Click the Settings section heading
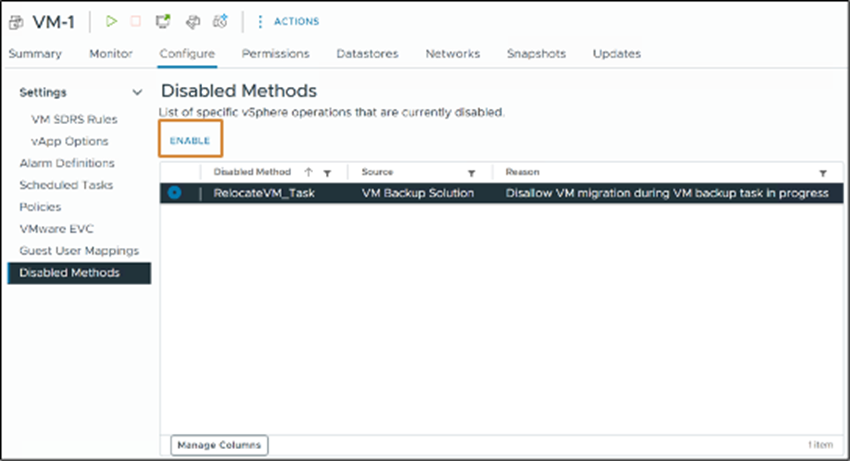The image size is (860, 468). (x=43, y=93)
